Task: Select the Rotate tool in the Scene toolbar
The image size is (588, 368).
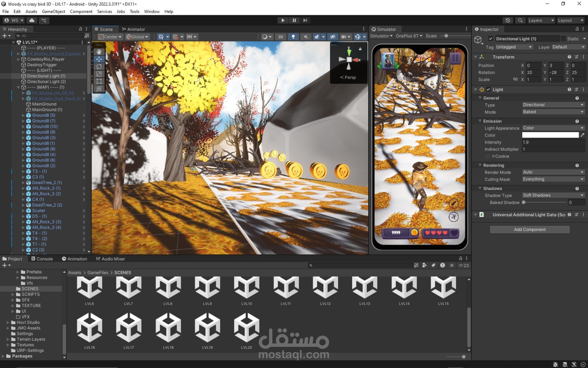Action: pos(99,67)
